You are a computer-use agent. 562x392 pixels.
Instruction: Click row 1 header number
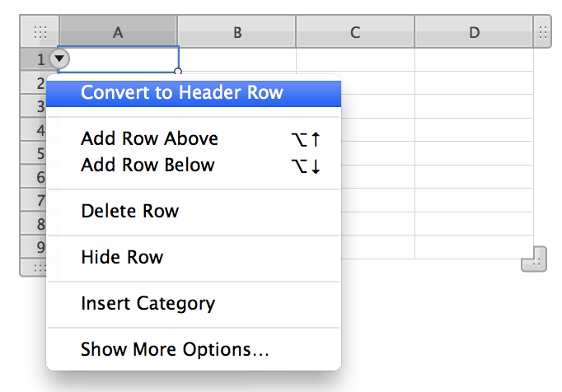click(40, 59)
